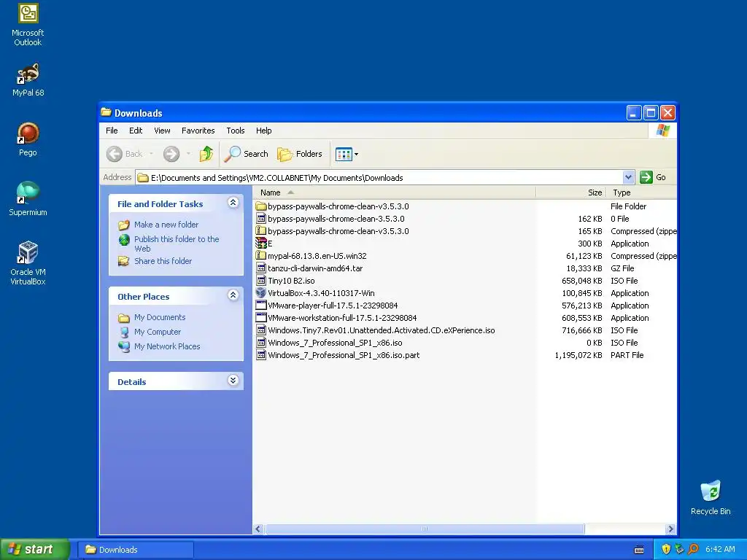The height and width of the screenshot is (560, 747).
Task: Open the Tools menu
Action: [x=236, y=131]
